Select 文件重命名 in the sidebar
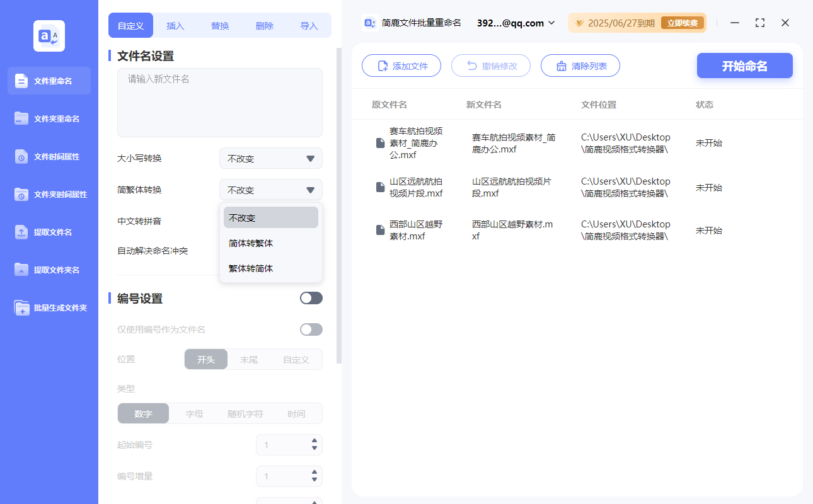This screenshot has height=504, width=813. [x=48, y=81]
